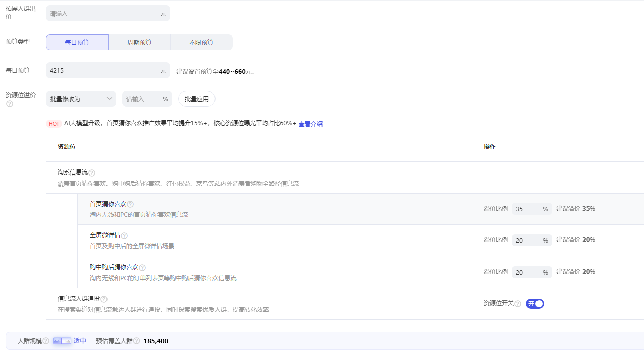The image size is (644, 351).
Task: Click the 人群规模 level indicator bar
Action: (62, 341)
